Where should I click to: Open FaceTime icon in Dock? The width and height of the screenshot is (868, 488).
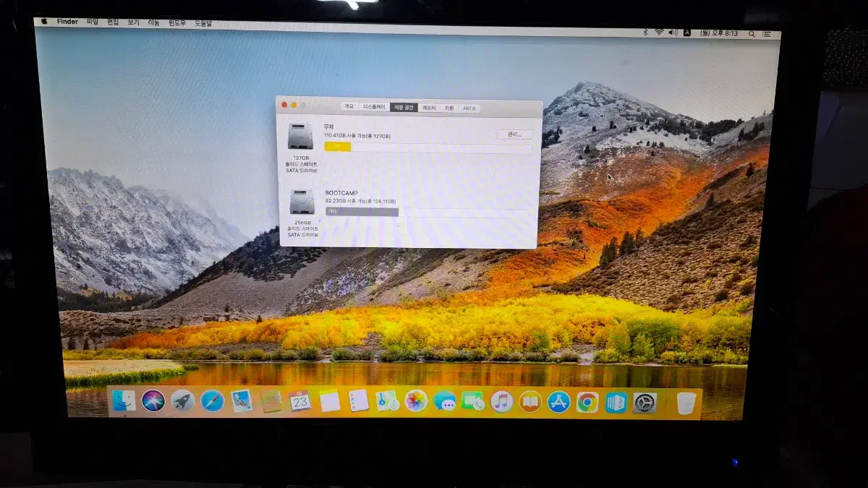(x=473, y=401)
